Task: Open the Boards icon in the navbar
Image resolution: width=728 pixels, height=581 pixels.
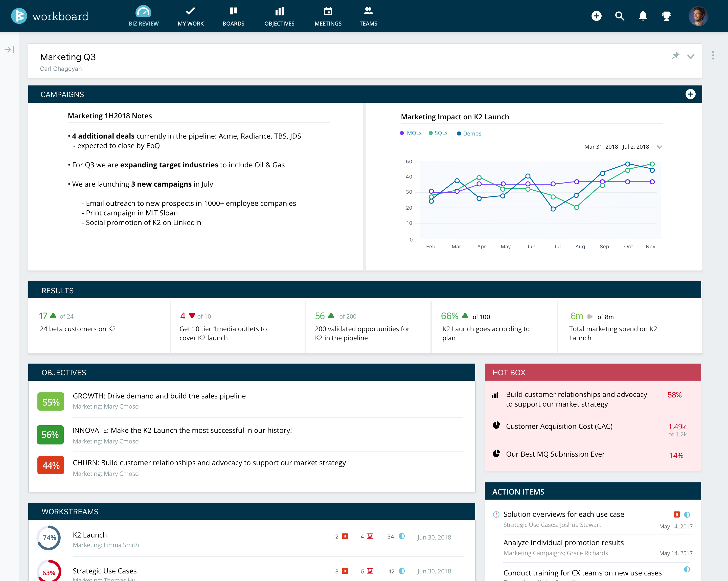Action: click(x=233, y=11)
